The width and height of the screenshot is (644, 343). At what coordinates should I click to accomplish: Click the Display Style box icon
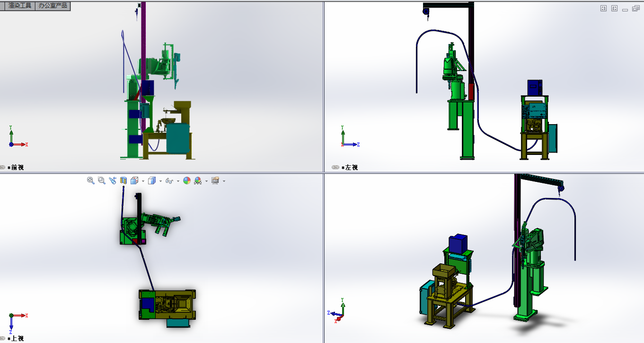point(152,181)
